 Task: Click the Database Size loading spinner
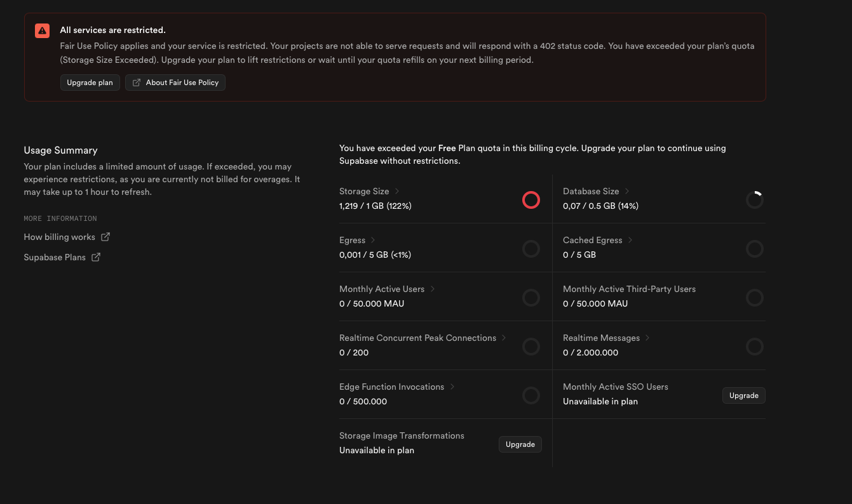pyautogui.click(x=755, y=200)
